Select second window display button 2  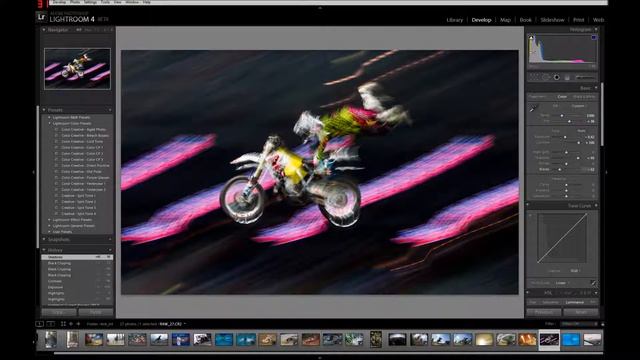(x=51, y=324)
